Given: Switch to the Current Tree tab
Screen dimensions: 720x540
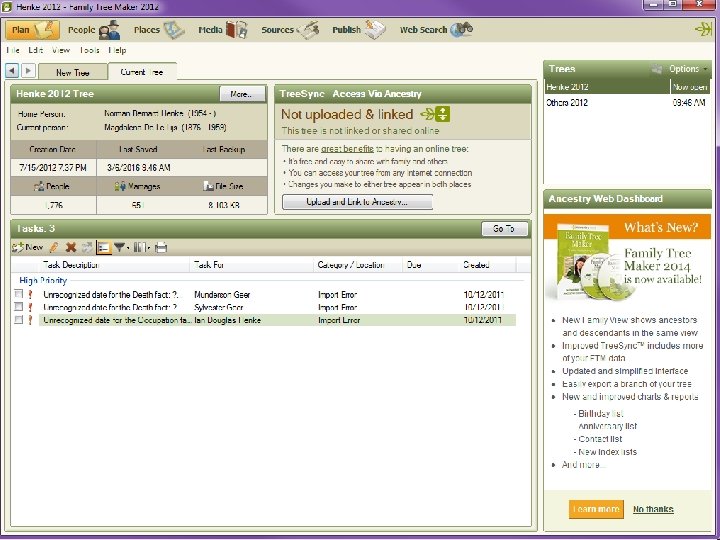Looking at the screenshot, I should (x=142, y=72).
